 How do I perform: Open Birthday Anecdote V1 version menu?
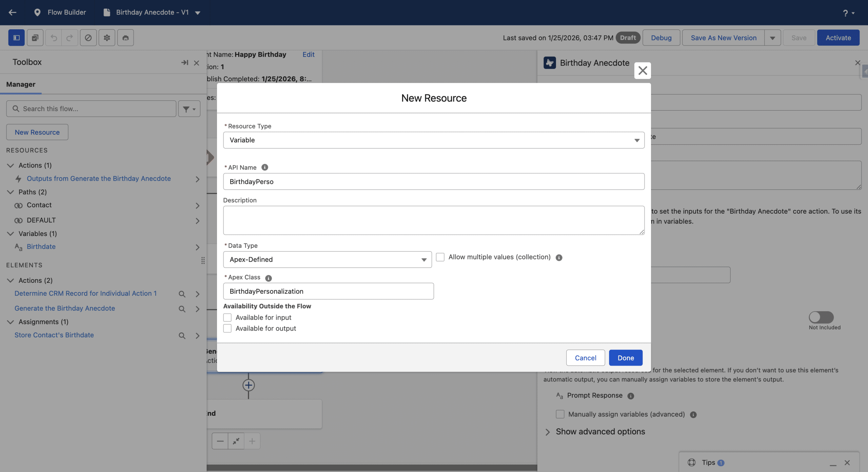198,13
